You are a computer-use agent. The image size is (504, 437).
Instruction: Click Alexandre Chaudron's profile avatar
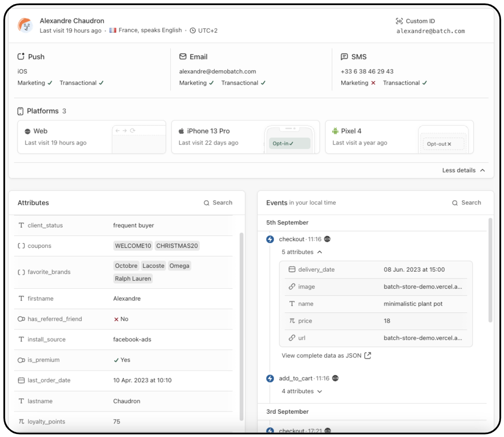(25, 26)
